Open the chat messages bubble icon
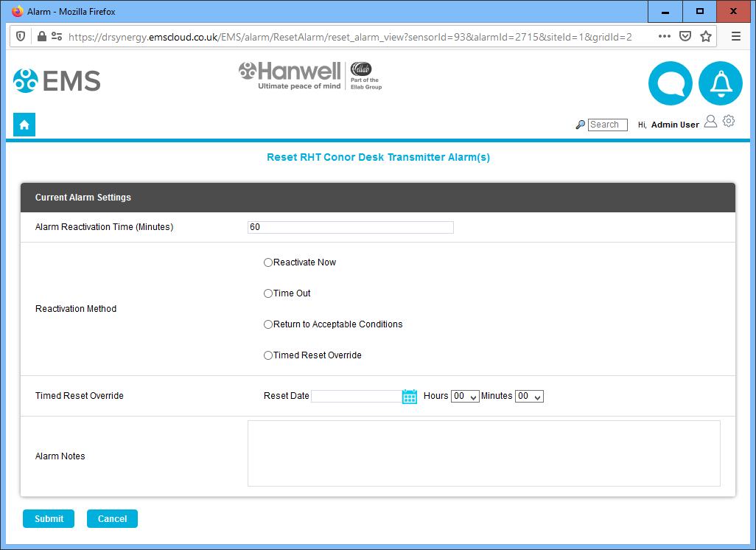The image size is (756, 550). [670, 83]
